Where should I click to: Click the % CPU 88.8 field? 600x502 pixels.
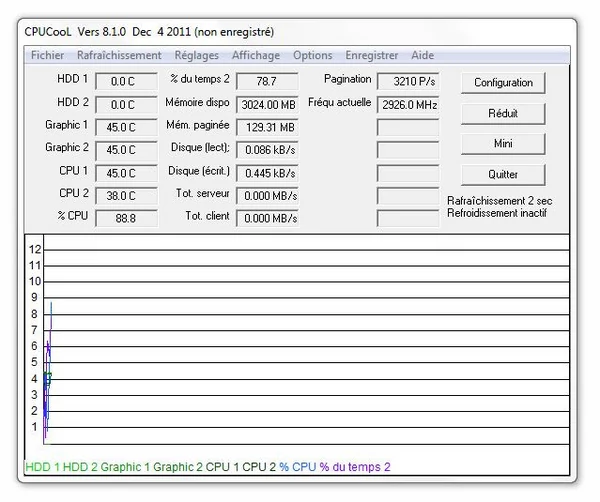tap(126, 218)
